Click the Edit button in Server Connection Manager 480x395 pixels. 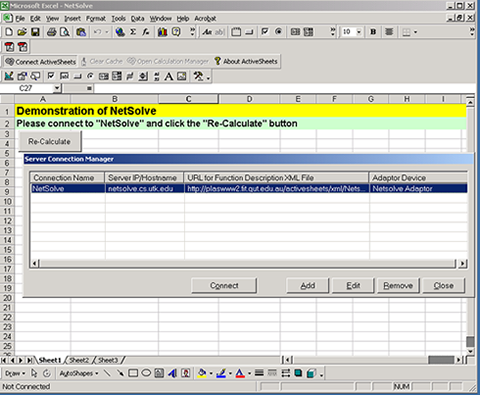[x=353, y=286]
